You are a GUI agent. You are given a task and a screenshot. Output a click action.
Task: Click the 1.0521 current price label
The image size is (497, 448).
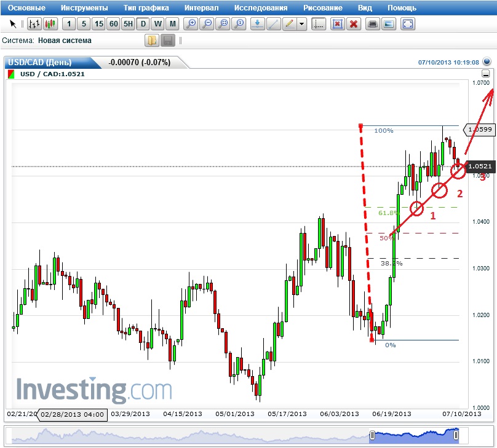pyautogui.click(x=480, y=166)
